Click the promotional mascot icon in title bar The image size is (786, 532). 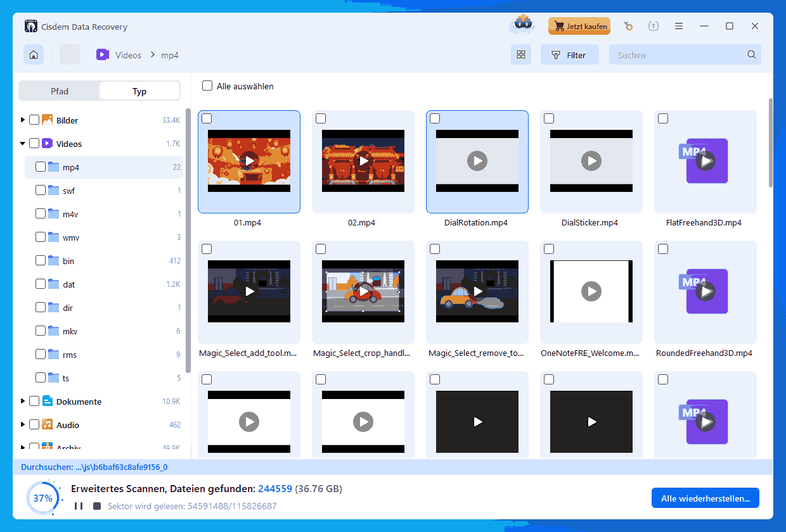pos(523,25)
